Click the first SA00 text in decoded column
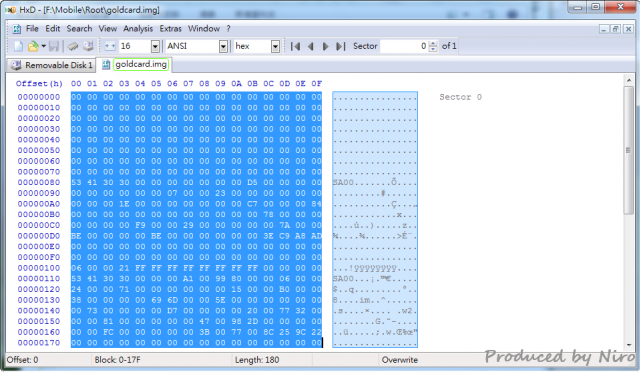 coord(343,183)
